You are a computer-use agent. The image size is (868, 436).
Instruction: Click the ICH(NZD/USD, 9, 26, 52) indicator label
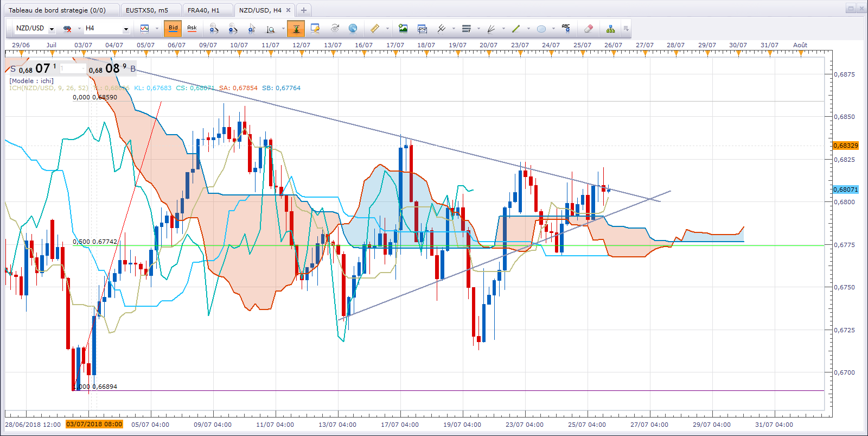(49, 88)
